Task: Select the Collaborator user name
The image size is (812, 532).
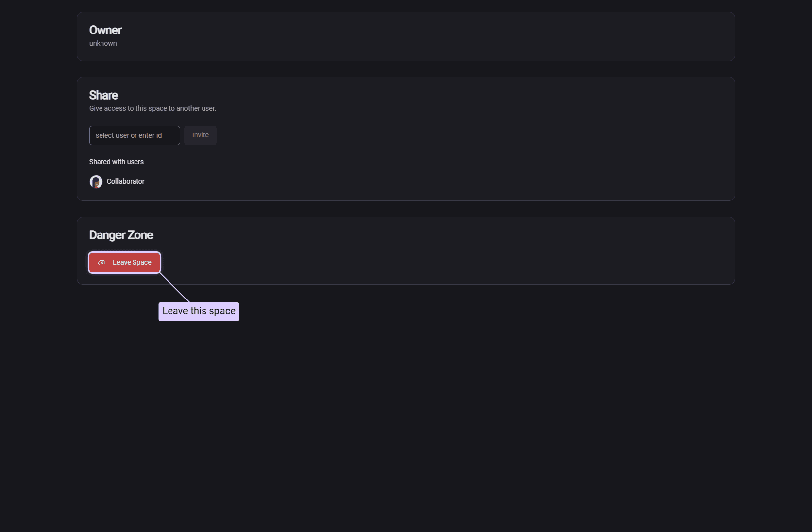Action: [126, 182]
